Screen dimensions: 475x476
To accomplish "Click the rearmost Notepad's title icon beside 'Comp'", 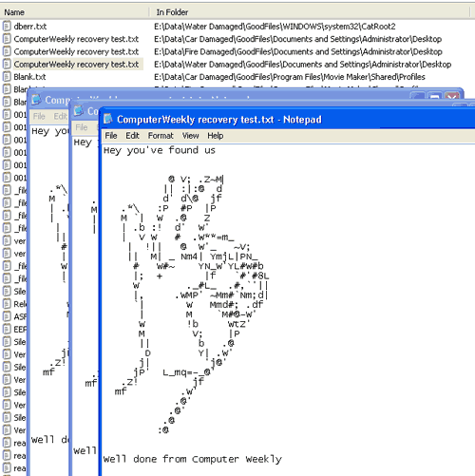I will [x=36, y=100].
